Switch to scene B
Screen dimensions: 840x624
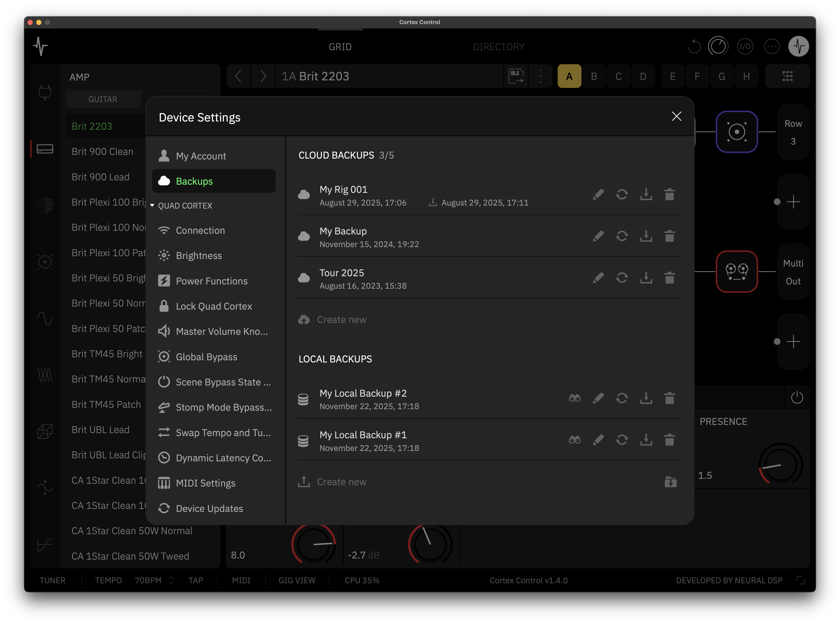(x=594, y=76)
